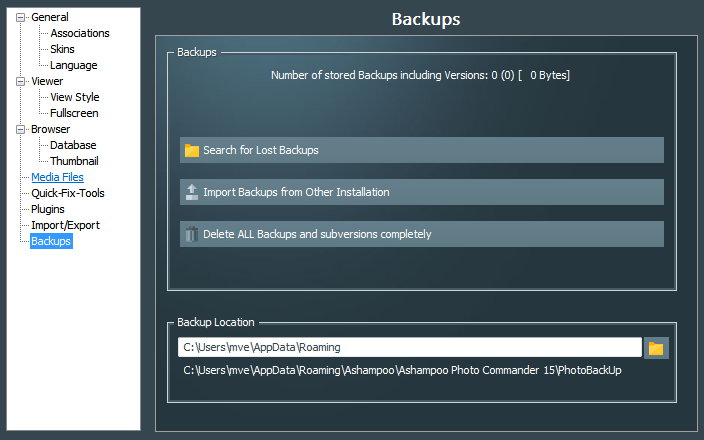Open Quick-Fix-Tools settings

[x=68, y=193]
